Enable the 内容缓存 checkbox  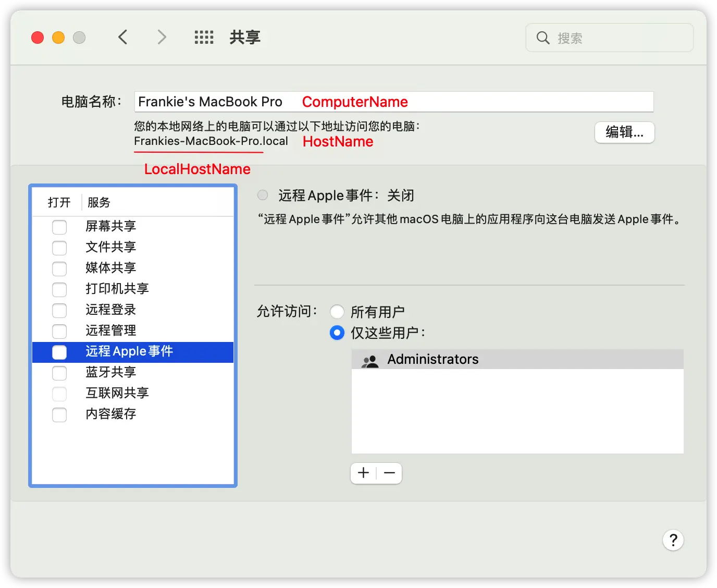(59, 414)
